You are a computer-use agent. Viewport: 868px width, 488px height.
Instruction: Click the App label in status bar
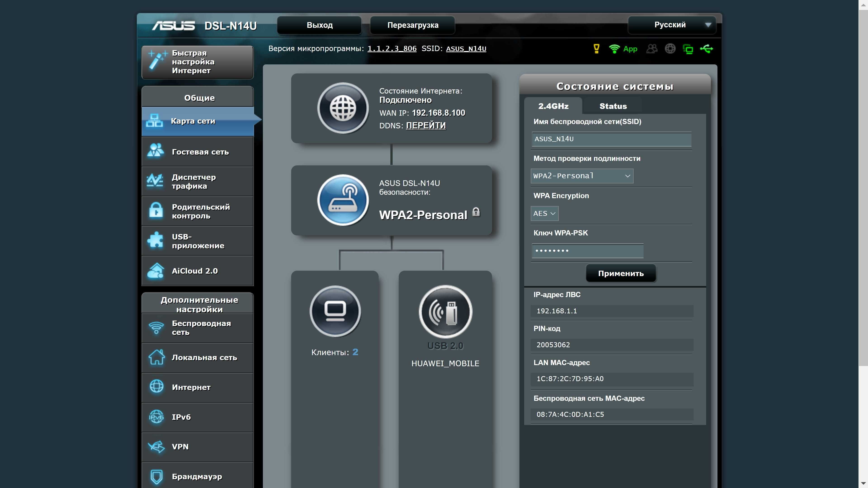[630, 49]
